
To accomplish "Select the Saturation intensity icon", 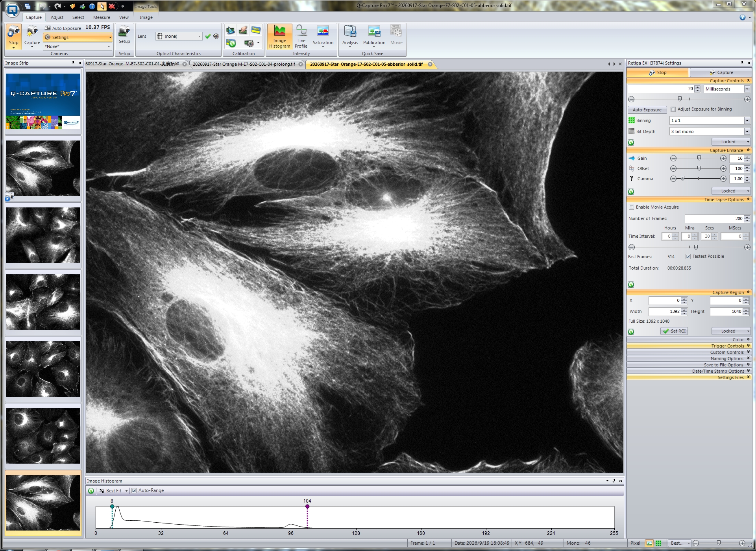I will pos(323,37).
